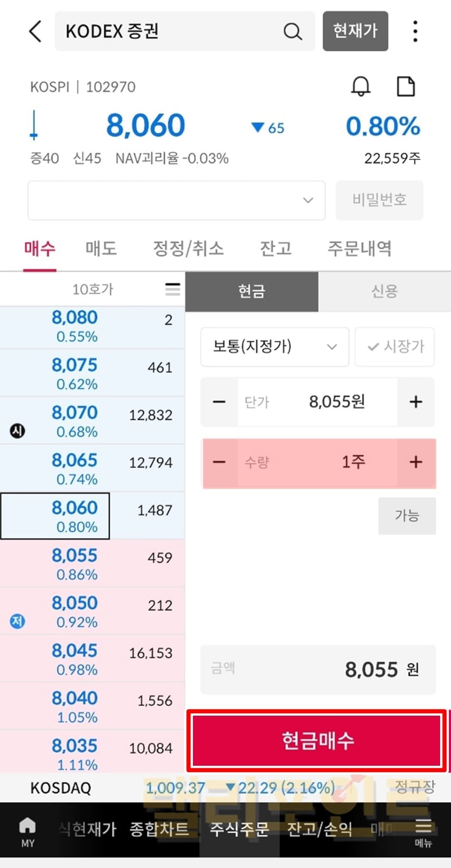The image size is (451, 868).
Task: Switch to the 매도 tab
Action: point(101,249)
